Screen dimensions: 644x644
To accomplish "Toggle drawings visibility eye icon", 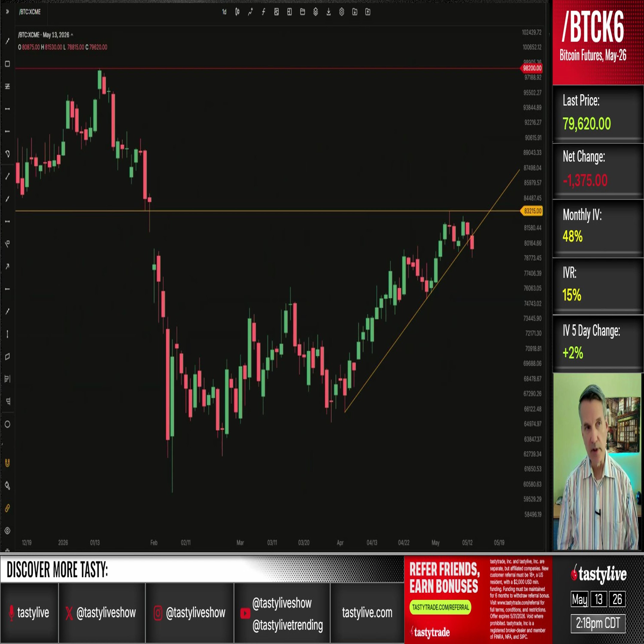I will point(7,530).
